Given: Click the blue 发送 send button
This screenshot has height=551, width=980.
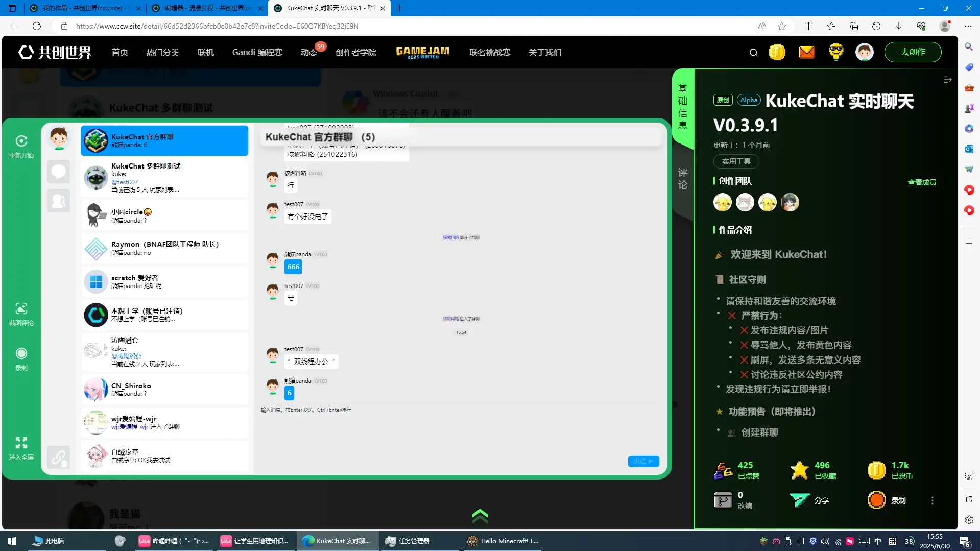Looking at the screenshot, I should click(643, 461).
